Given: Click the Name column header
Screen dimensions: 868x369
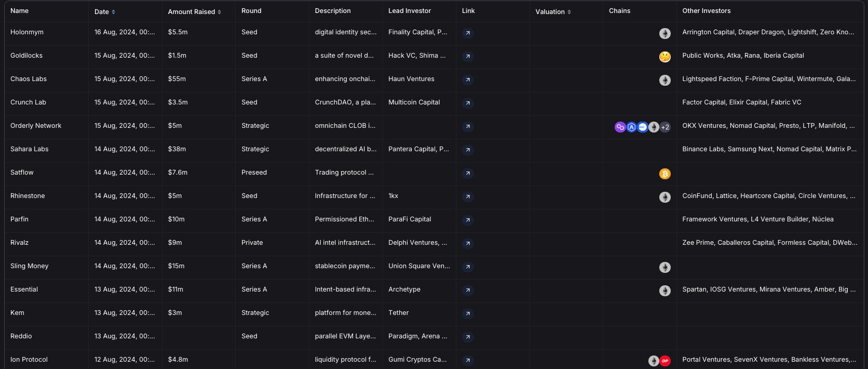Looking at the screenshot, I should pyautogui.click(x=20, y=11).
